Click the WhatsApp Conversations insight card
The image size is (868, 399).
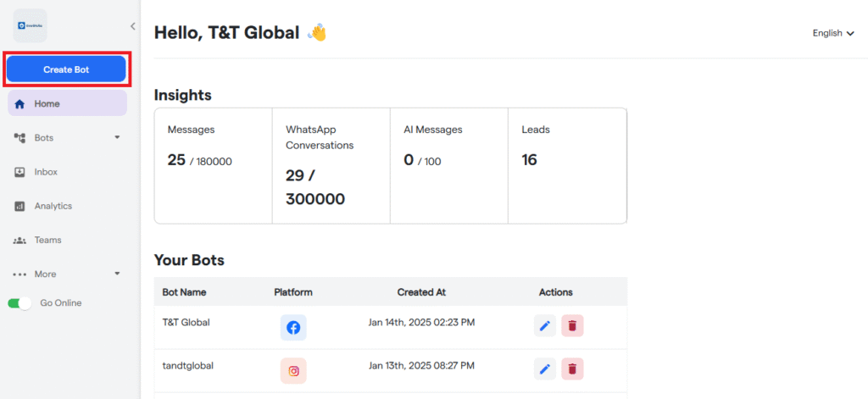tap(331, 165)
